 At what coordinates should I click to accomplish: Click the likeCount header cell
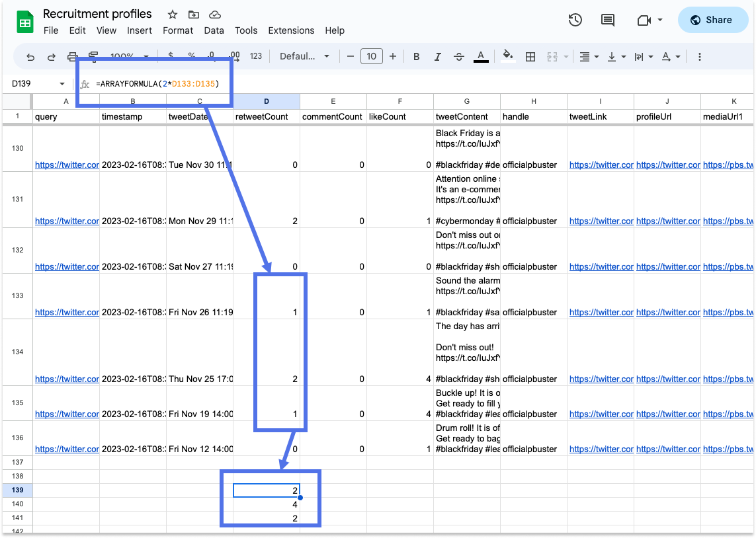[399, 116]
